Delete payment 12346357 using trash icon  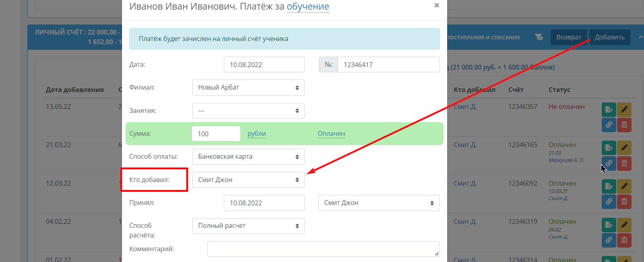coord(624,125)
